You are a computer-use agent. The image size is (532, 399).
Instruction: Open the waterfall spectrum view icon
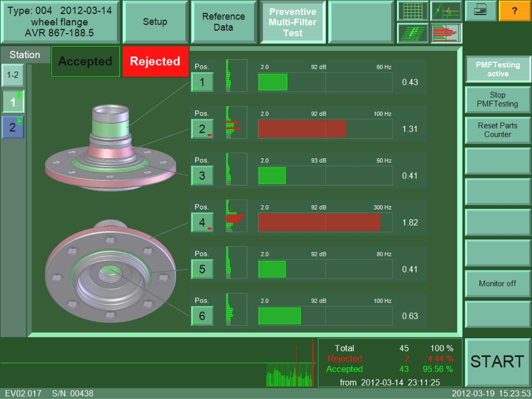click(x=413, y=33)
